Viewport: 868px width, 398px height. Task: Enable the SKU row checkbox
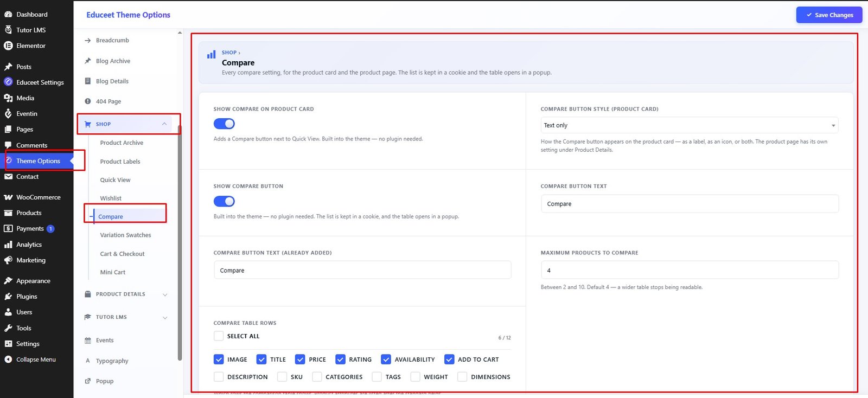[x=282, y=377]
